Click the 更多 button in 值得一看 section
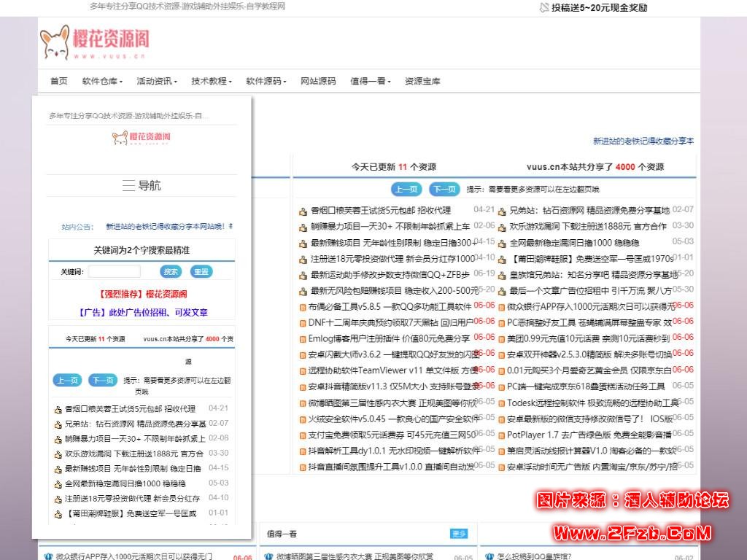The width and height of the screenshot is (747, 560). pyautogui.click(x=458, y=534)
